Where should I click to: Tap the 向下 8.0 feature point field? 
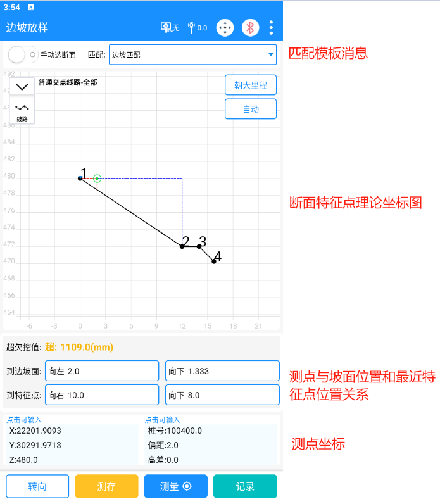point(222,395)
